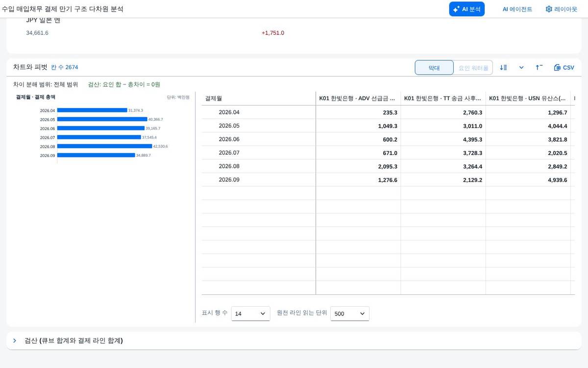Click the JPY amount 34,661.6

(x=37, y=33)
